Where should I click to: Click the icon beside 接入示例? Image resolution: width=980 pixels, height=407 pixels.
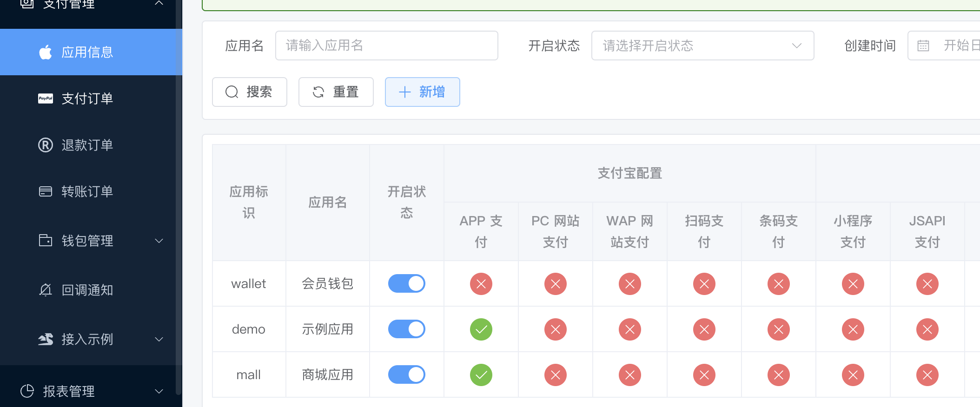tap(46, 339)
